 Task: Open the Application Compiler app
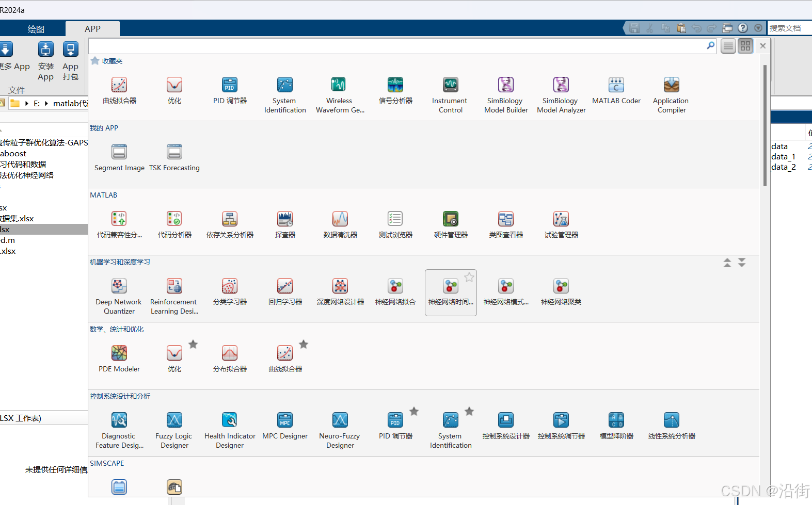coord(671,95)
